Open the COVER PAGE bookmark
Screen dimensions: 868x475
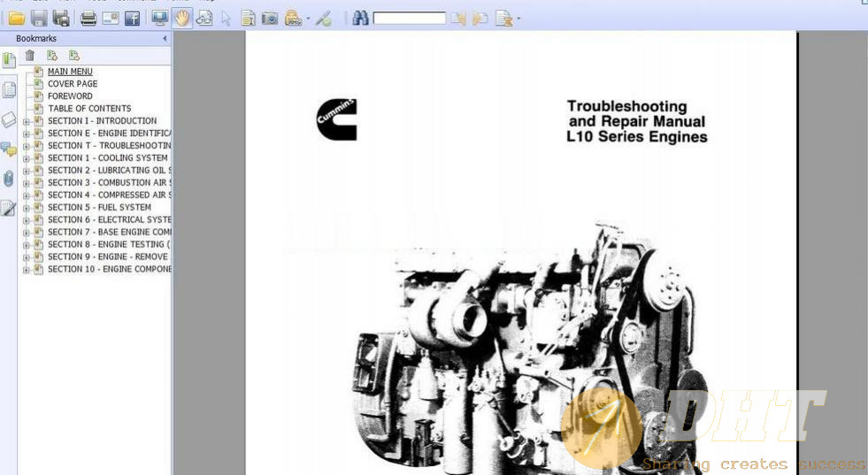click(73, 84)
